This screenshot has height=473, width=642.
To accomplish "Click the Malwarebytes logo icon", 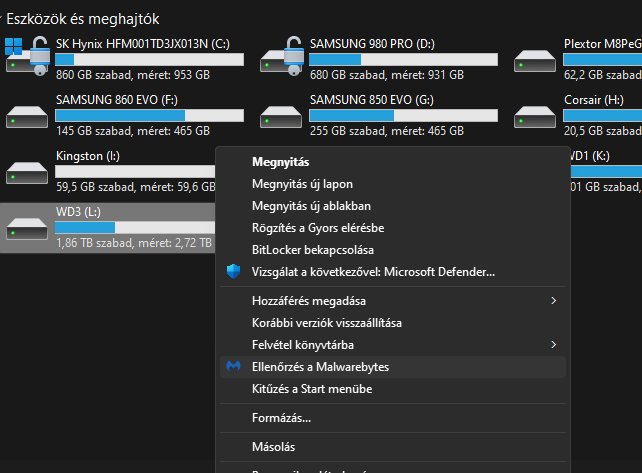I will coord(233,367).
